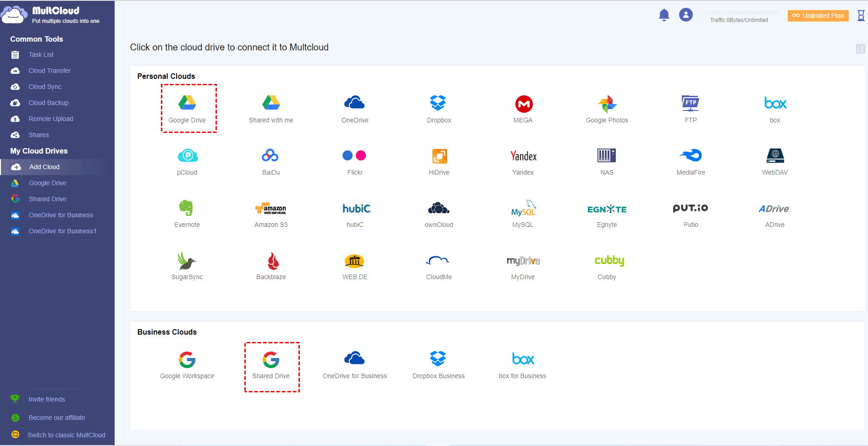Select the FTP connection icon
Viewport: 868px width, 446px height.
pyautogui.click(x=691, y=103)
